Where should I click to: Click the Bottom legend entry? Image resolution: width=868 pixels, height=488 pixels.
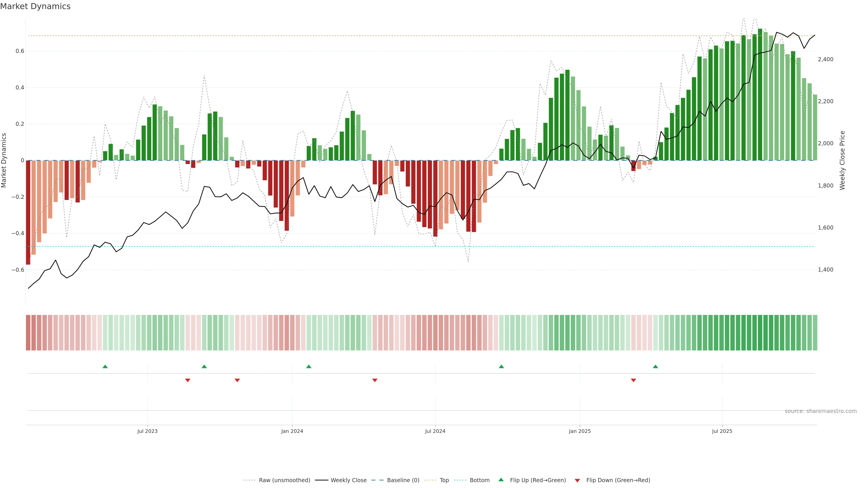479,480
